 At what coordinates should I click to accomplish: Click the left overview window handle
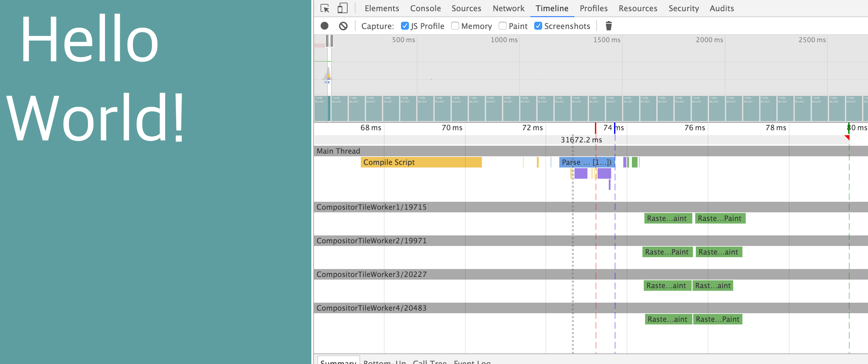coord(327,41)
